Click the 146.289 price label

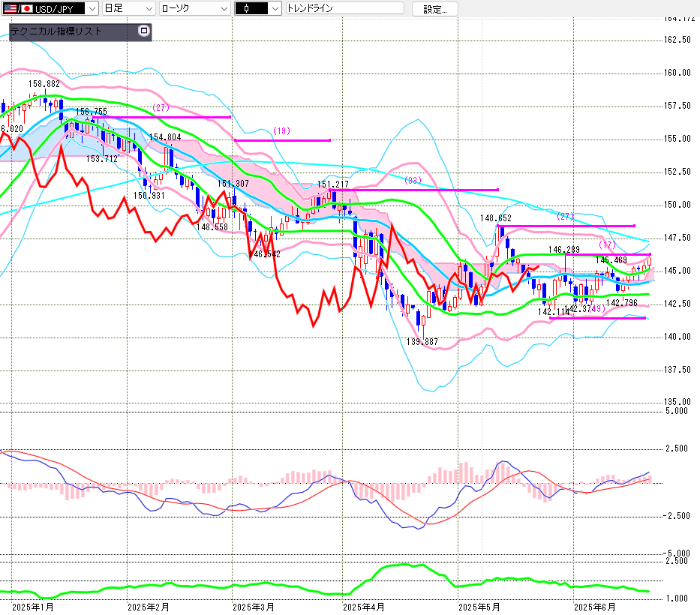[564, 250]
